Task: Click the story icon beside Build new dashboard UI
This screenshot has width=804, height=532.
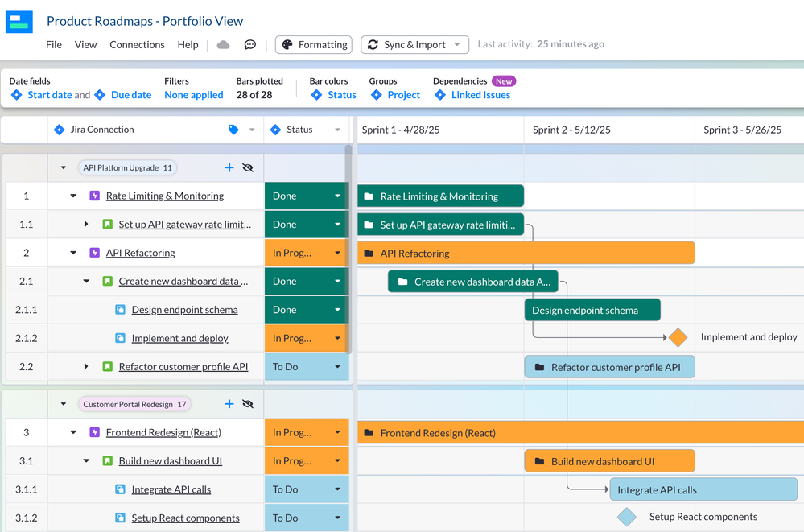Action: 107,460
